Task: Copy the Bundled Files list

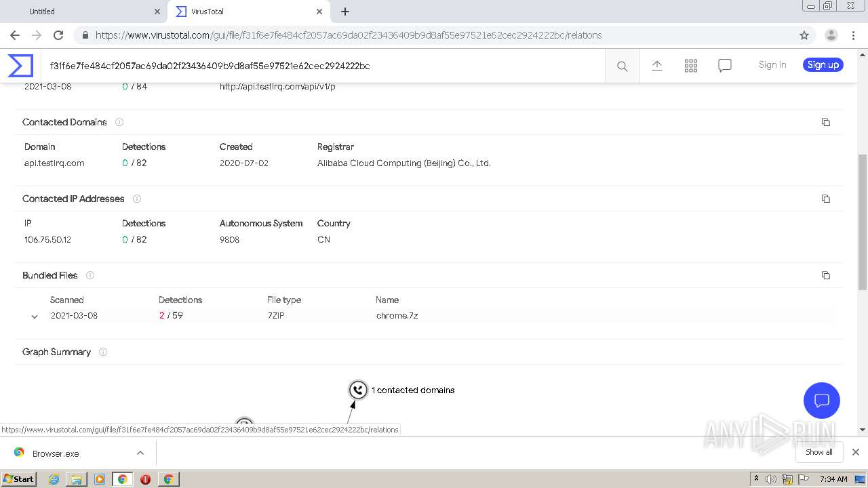Action: [x=825, y=275]
